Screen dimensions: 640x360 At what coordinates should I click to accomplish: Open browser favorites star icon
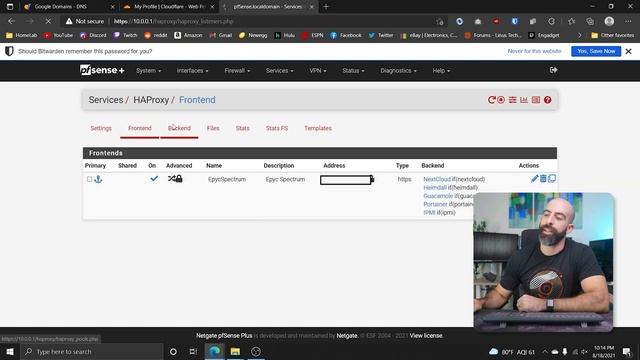[x=571, y=21]
